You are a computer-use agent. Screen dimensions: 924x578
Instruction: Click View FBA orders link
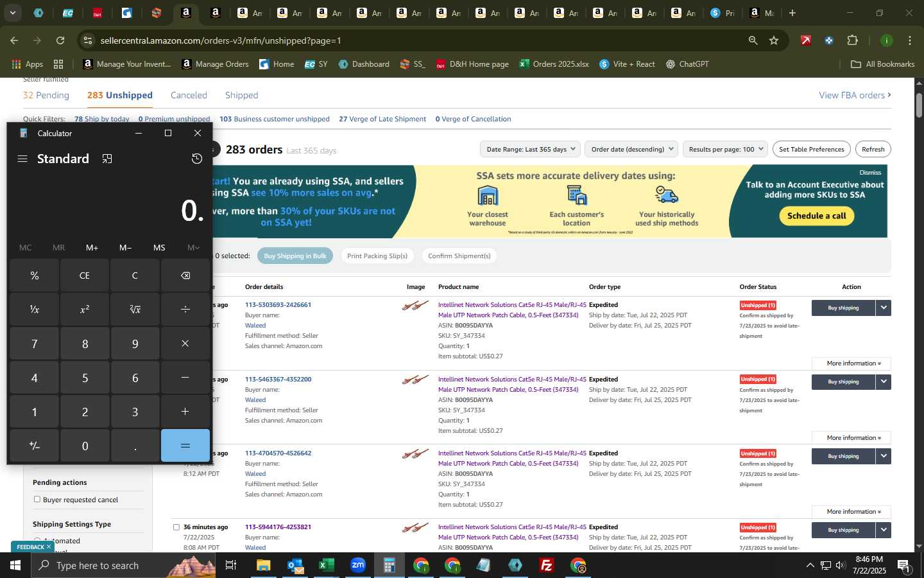coord(855,95)
